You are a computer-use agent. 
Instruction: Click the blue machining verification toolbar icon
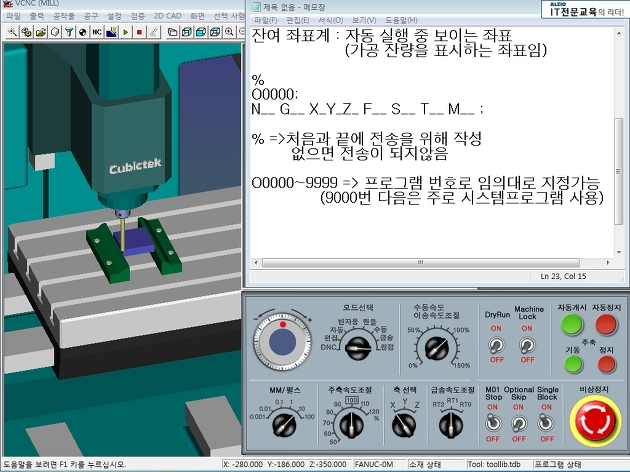coord(111,32)
